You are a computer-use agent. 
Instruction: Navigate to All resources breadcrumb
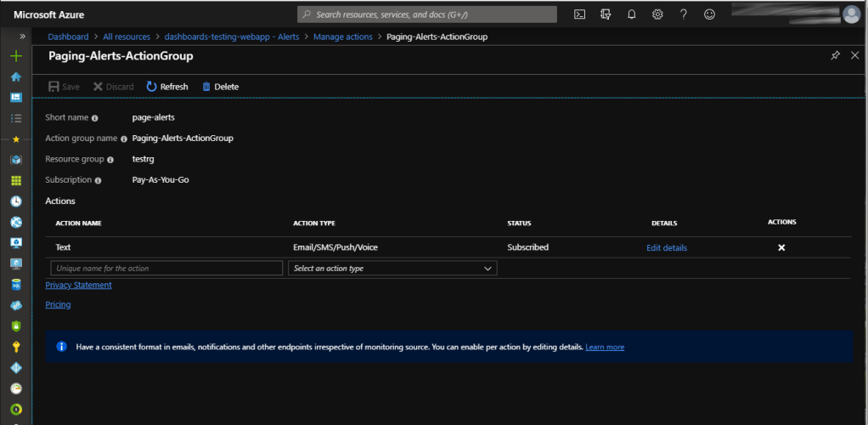(x=126, y=37)
